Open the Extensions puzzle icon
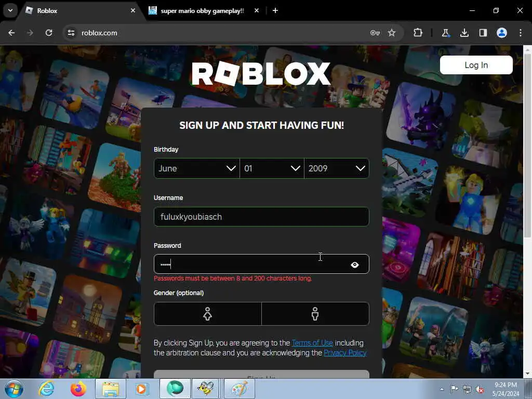Viewport: 532px width, 399px height. (x=418, y=33)
